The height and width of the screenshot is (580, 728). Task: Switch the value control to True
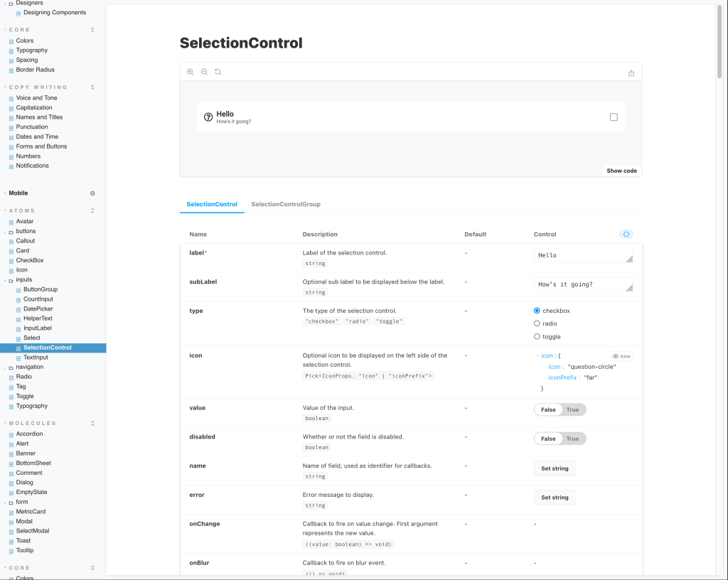[573, 409]
